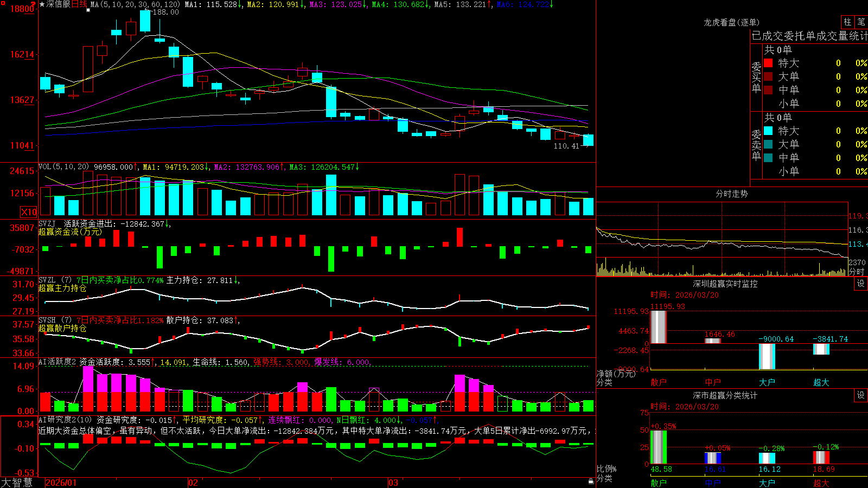
Task: Click the star icon beside 深信服
Action: point(42,4)
